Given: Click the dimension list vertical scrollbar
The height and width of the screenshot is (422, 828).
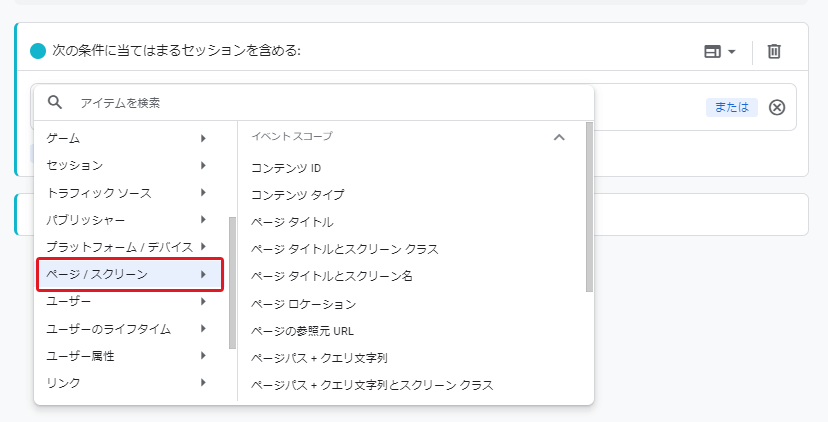Looking at the screenshot, I should pyautogui.click(x=589, y=207).
